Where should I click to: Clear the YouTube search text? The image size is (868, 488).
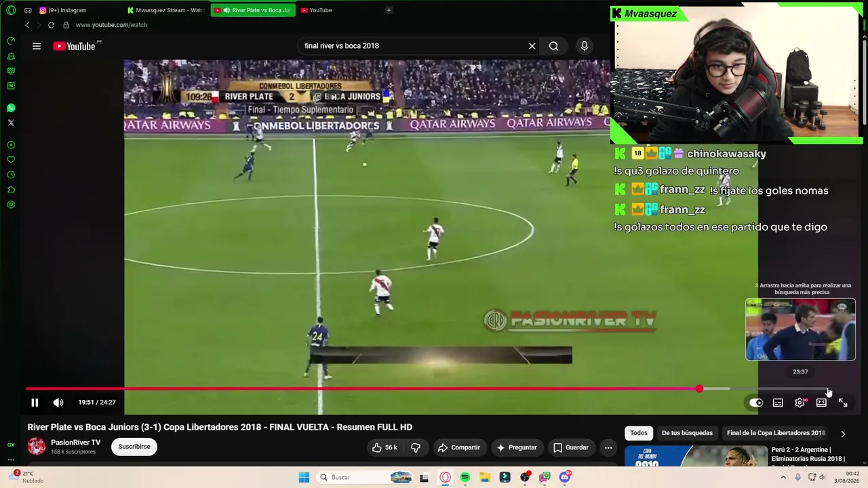[x=532, y=46]
